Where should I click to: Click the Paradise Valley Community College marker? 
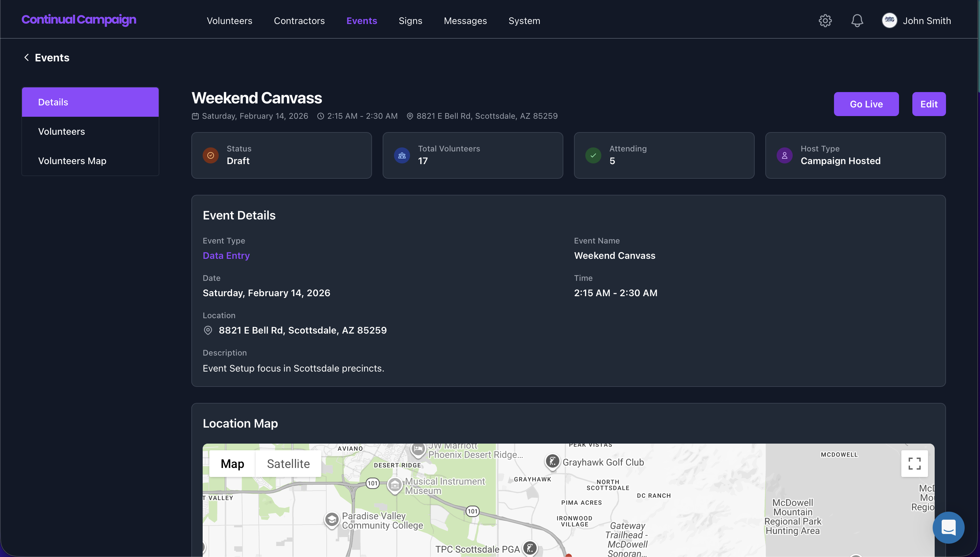click(x=331, y=520)
